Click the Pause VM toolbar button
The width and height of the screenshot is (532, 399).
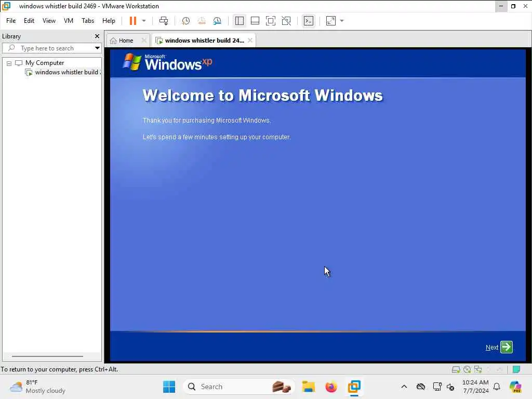[132, 21]
